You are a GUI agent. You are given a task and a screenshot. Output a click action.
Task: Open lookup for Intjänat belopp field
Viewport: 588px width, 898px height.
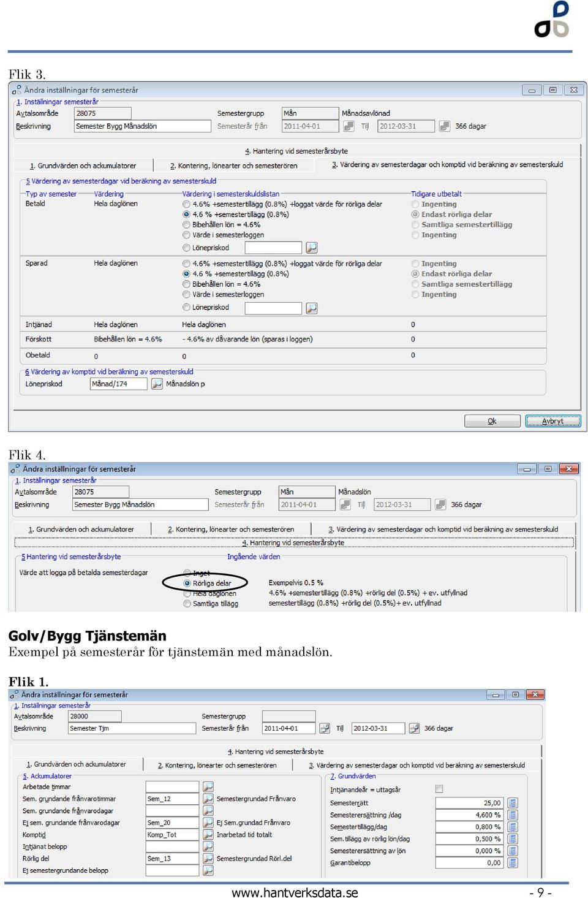click(x=208, y=847)
